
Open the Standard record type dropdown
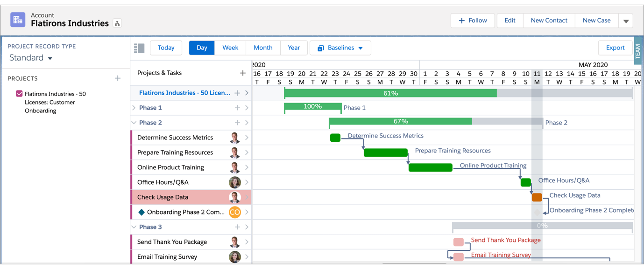click(x=30, y=57)
